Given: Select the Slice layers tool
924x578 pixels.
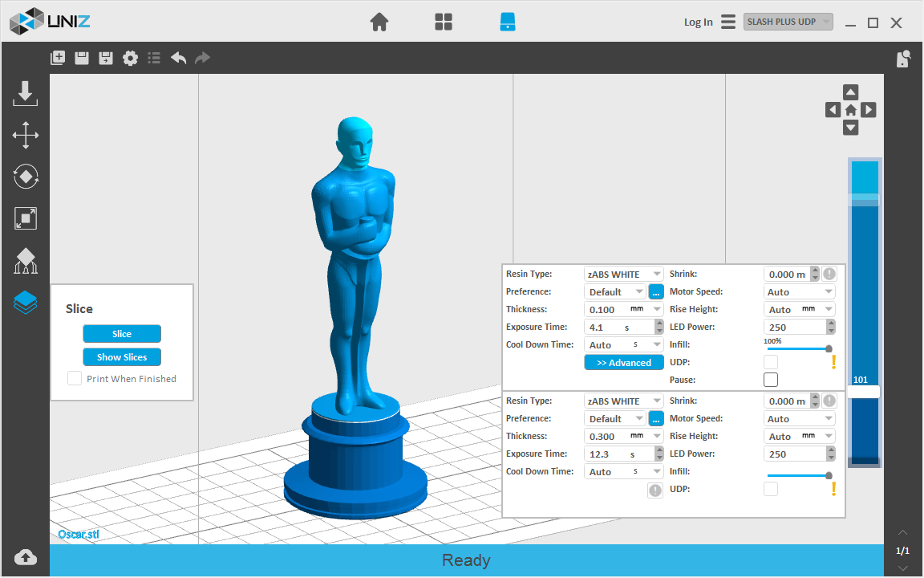Looking at the screenshot, I should click(26, 303).
